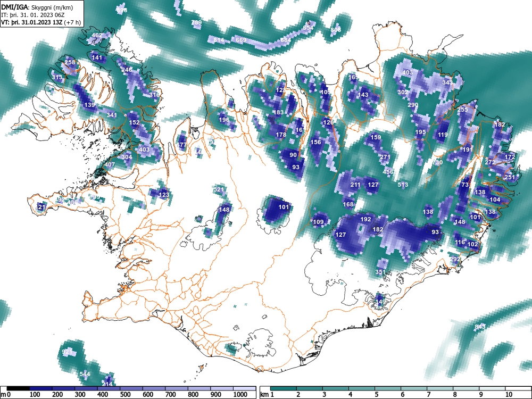Image resolution: width=532 pixels, height=399 pixels.
Task: Click the visibility value 172 in the east
Action: pos(510,157)
